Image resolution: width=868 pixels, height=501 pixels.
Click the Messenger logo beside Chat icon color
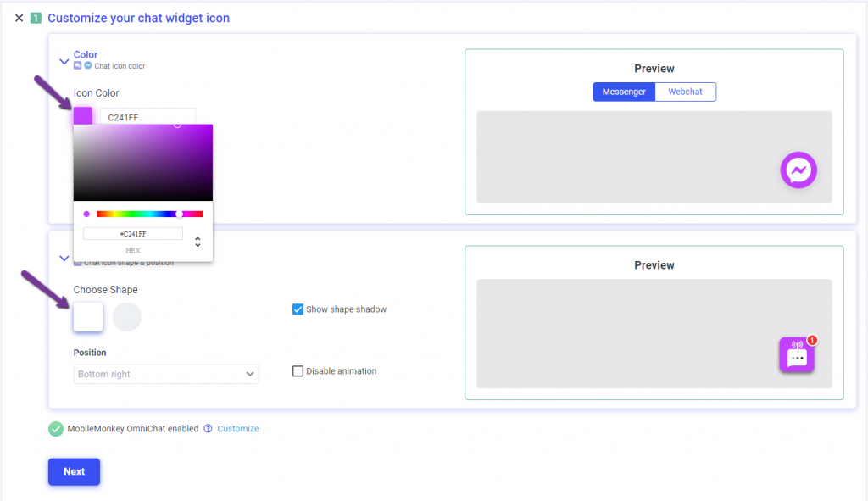pos(88,65)
